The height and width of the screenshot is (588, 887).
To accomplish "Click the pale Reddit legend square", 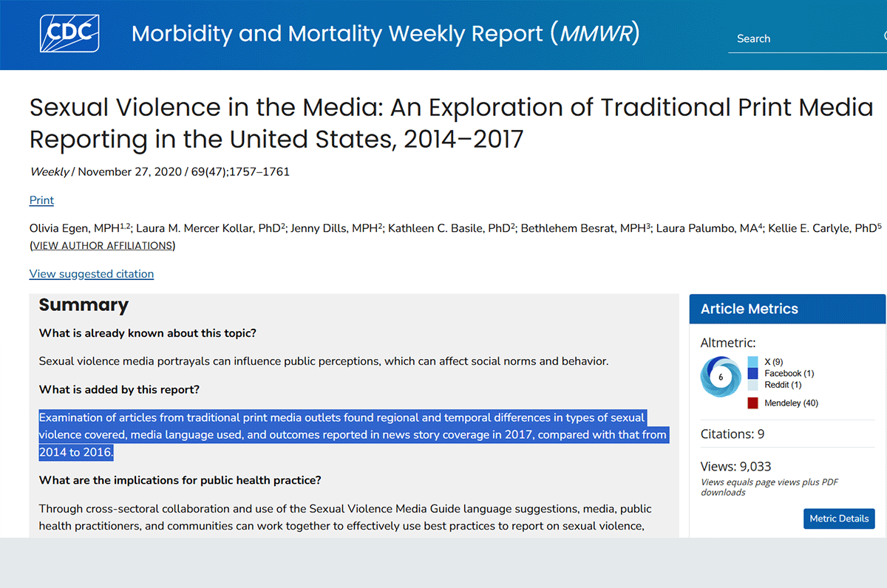I will [751, 385].
